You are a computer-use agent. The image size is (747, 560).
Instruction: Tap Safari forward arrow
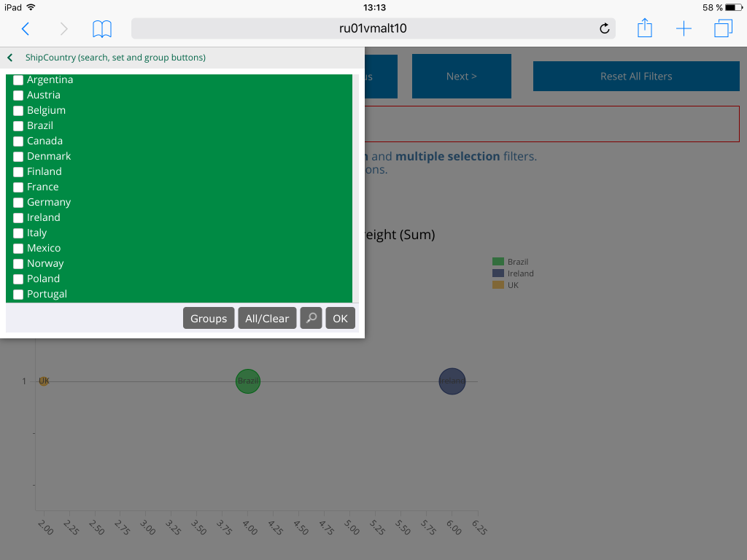64,29
